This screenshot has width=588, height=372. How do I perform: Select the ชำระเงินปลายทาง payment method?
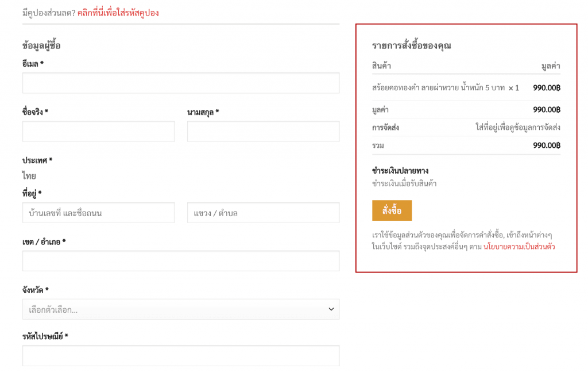click(x=400, y=171)
